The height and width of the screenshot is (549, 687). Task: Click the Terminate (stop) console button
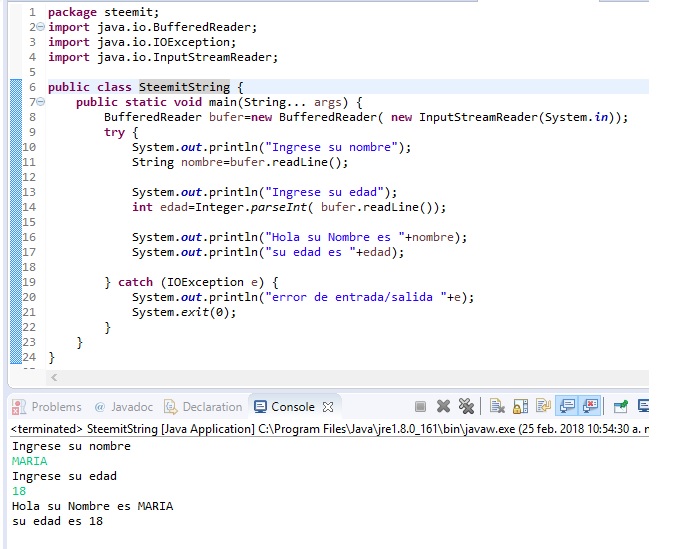pos(420,407)
